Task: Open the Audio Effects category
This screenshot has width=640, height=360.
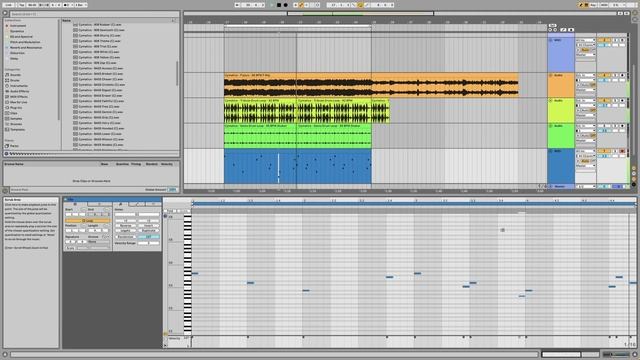Action: pyautogui.click(x=19, y=91)
